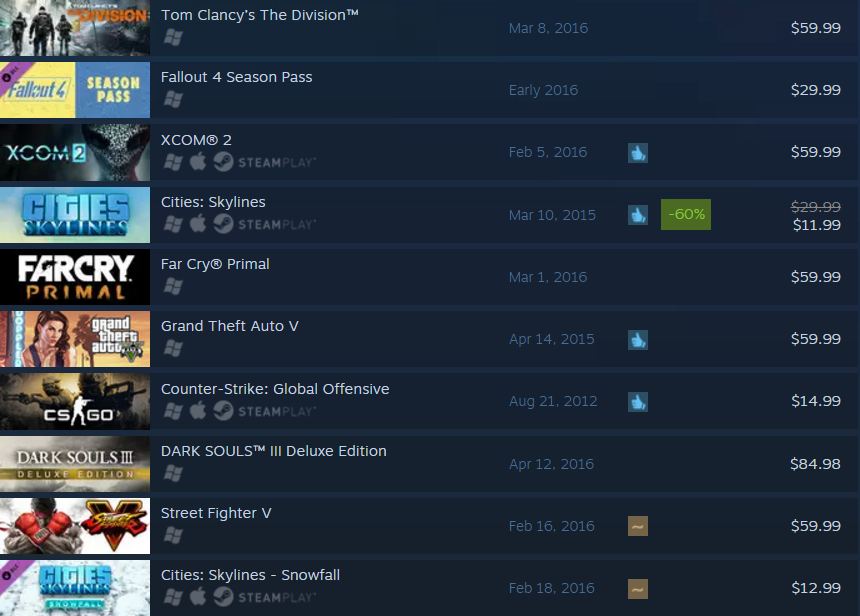Click the Mac platform icon under XCOM 2
Viewport: 860px width, 616px height.
(198, 161)
